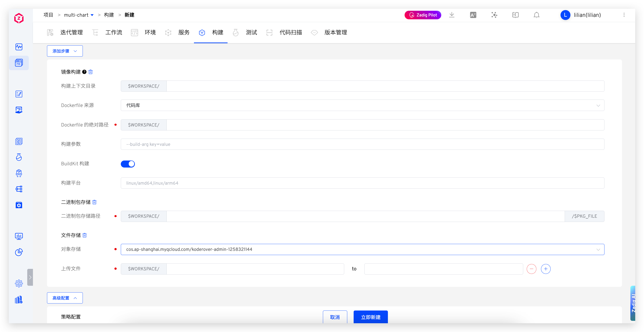Expand the 添加步骤 dropdown

[x=65, y=51]
